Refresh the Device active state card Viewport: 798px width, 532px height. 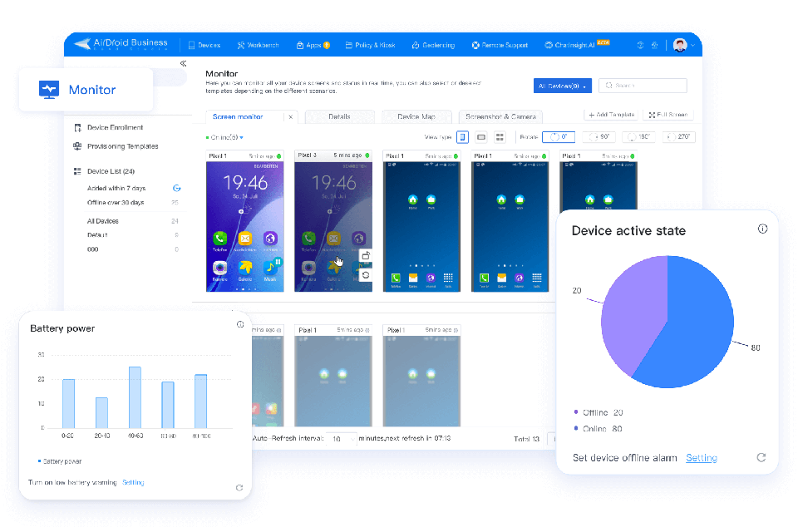[x=761, y=457]
